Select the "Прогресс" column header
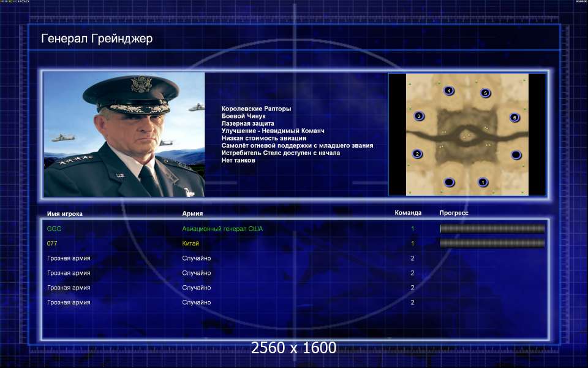588x368 pixels. click(x=454, y=213)
